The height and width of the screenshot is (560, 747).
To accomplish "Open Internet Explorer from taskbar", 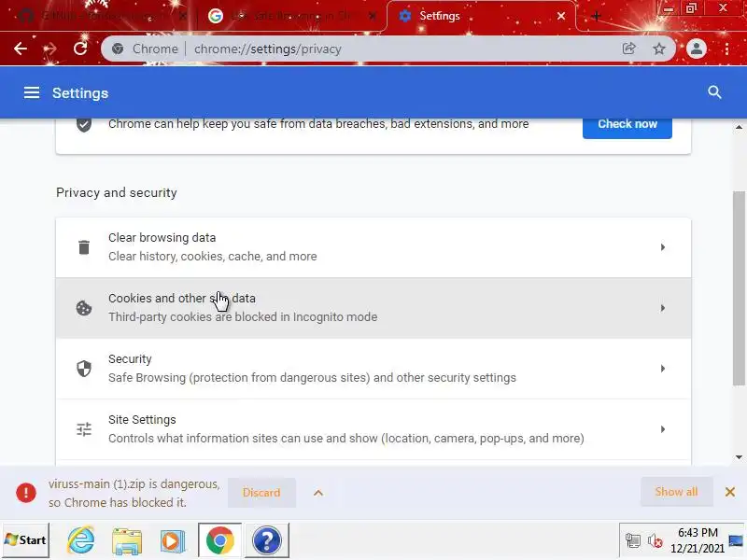I will click(x=81, y=540).
